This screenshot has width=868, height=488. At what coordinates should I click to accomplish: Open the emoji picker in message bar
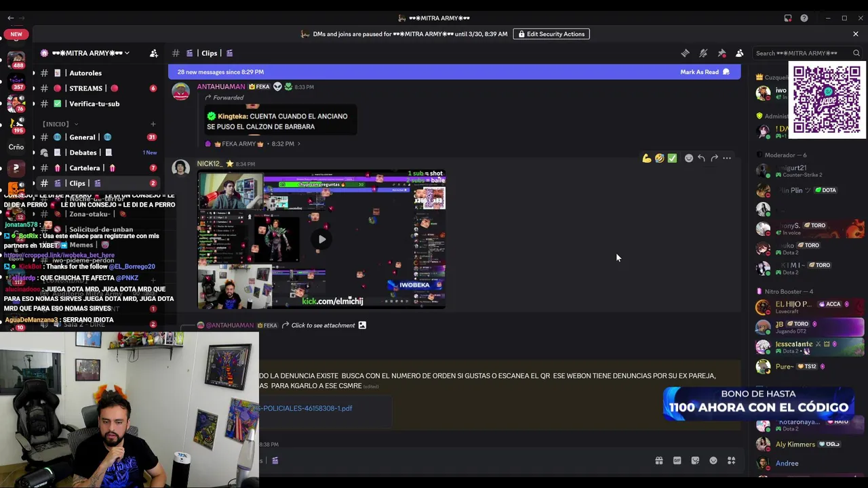click(713, 461)
